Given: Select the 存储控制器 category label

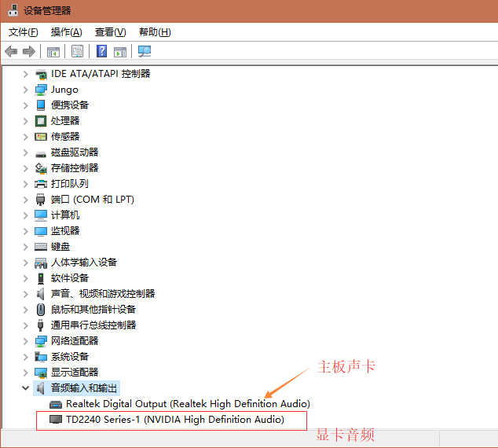Looking at the screenshot, I should (75, 168).
